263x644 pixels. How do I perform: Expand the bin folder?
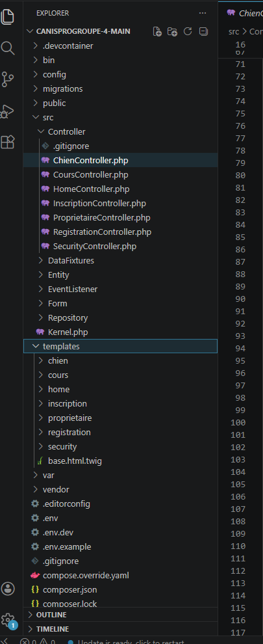click(x=121, y=60)
